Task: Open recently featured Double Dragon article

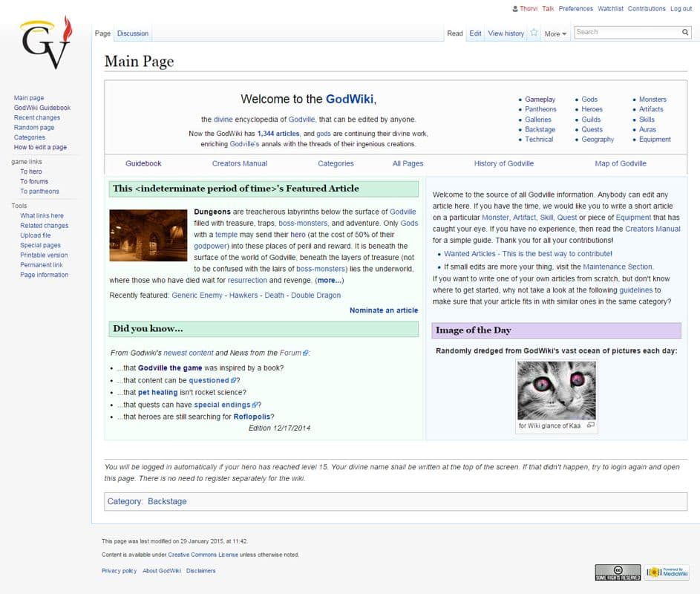Action: pyautogui.click(x=315, y=296)
